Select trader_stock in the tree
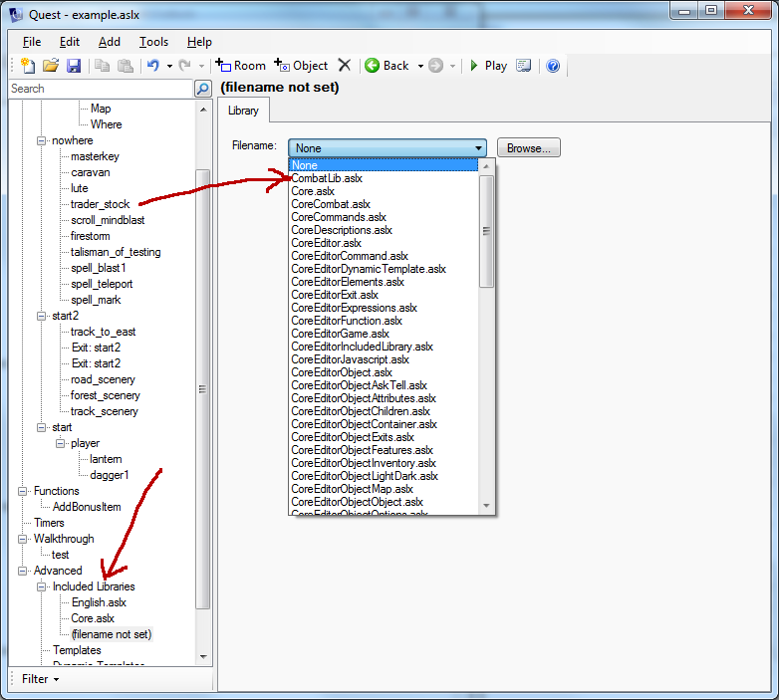The image size is (779, 700). click(x=100, y=204)
